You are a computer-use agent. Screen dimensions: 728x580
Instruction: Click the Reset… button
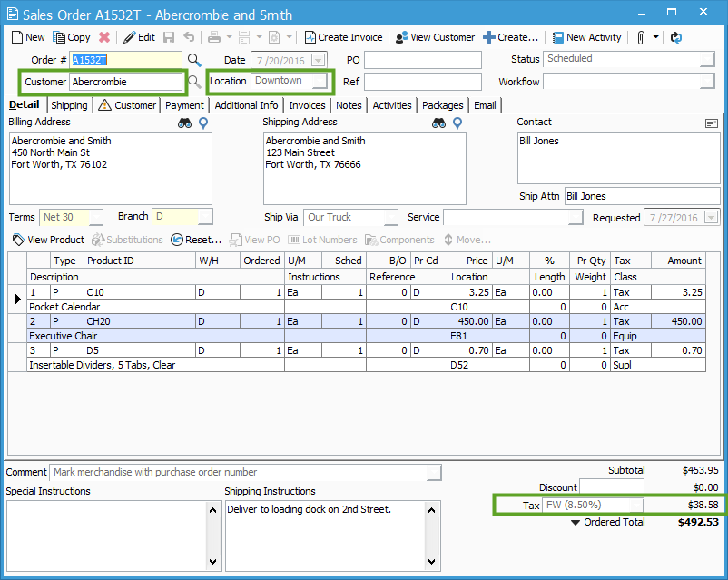[x=196, y=240]
